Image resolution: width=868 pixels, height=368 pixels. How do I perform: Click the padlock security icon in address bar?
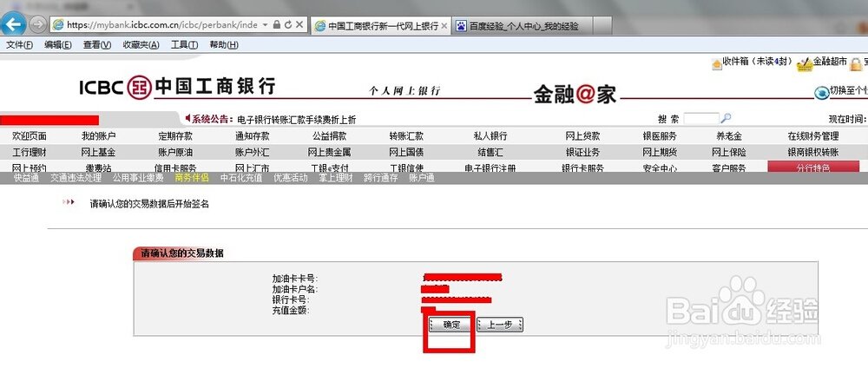coord(277,25)
